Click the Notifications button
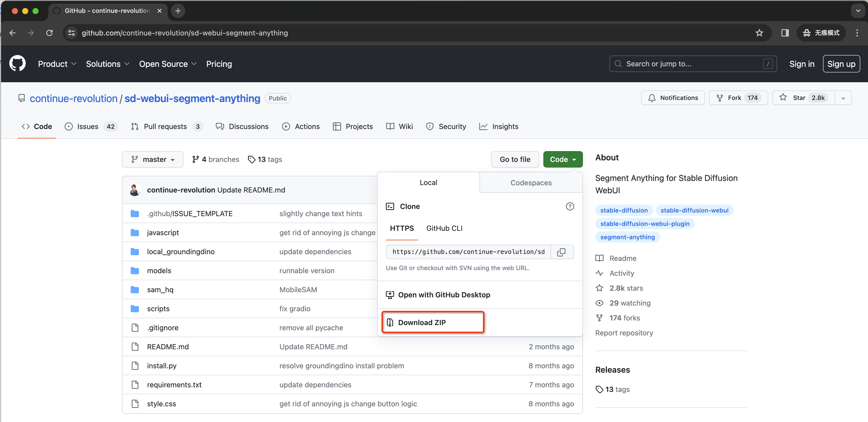 pos(672,98)
